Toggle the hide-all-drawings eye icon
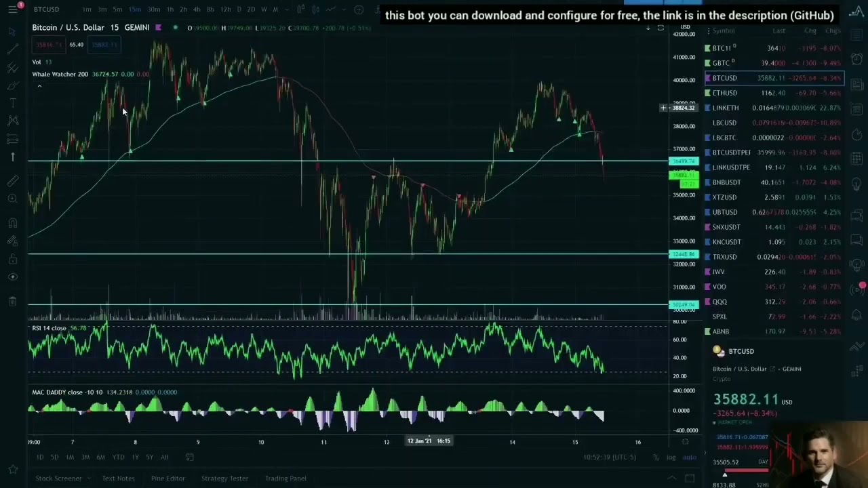 tap(12, 277)
